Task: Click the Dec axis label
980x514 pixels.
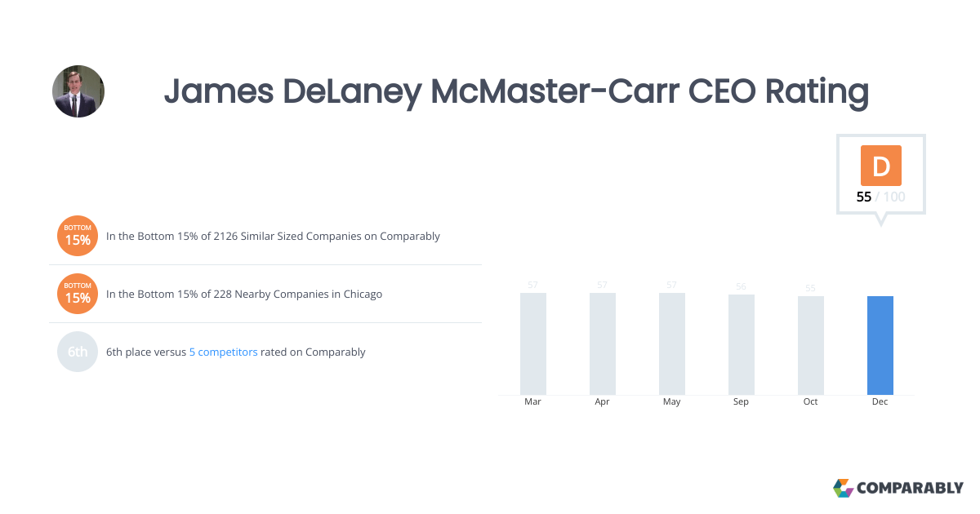Action: [x=880, y=402]
